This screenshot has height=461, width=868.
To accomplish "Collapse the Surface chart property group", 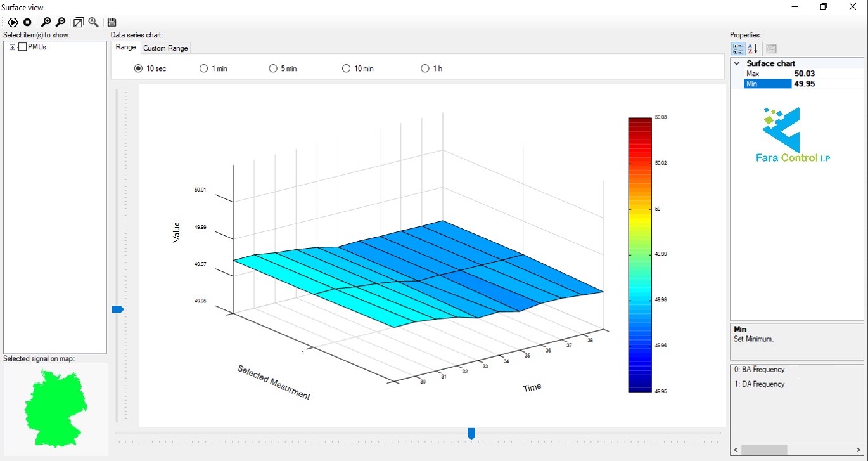I will [x=737, y=63].
